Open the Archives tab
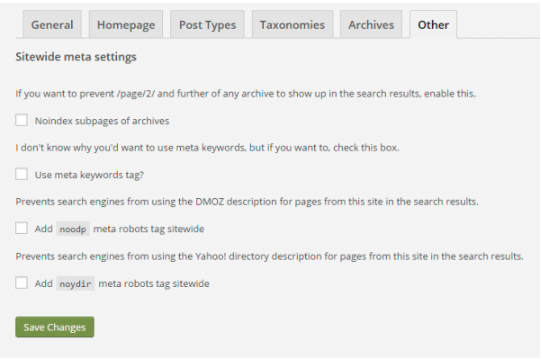The width and height of the screenshot is (542, 362). pyautogui.click(x=371, y=25)
